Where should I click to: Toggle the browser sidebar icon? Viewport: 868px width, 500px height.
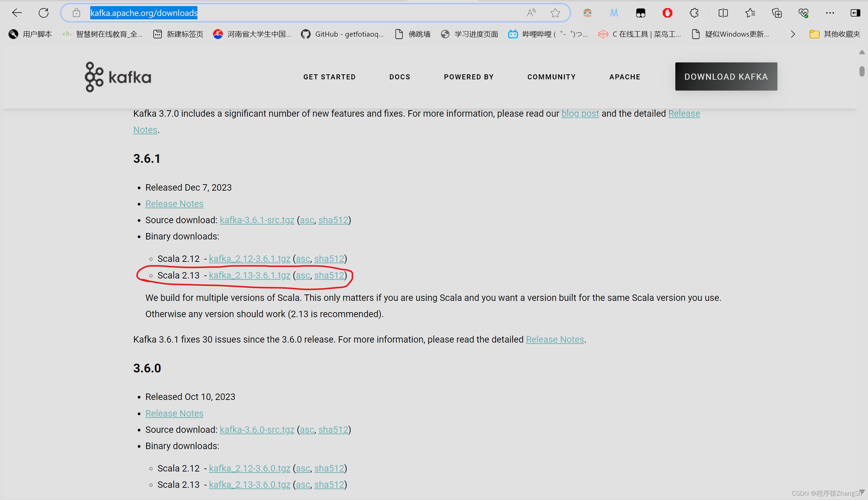click(855, 13)
